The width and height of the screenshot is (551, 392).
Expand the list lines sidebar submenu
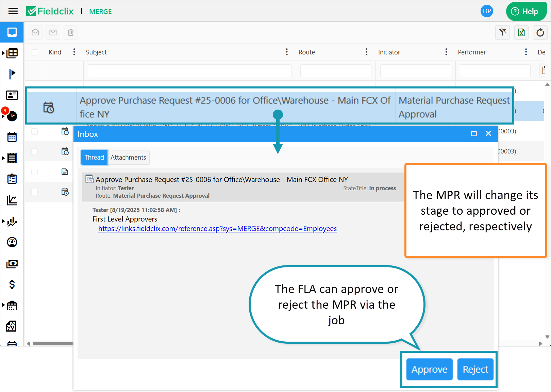(3, 158)
